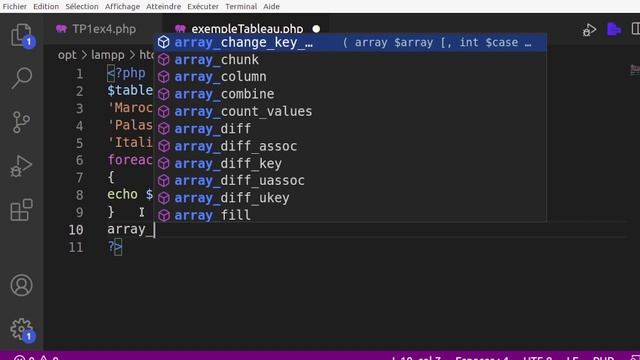Click the closing PHP tag on line 11

pos(115,247)
